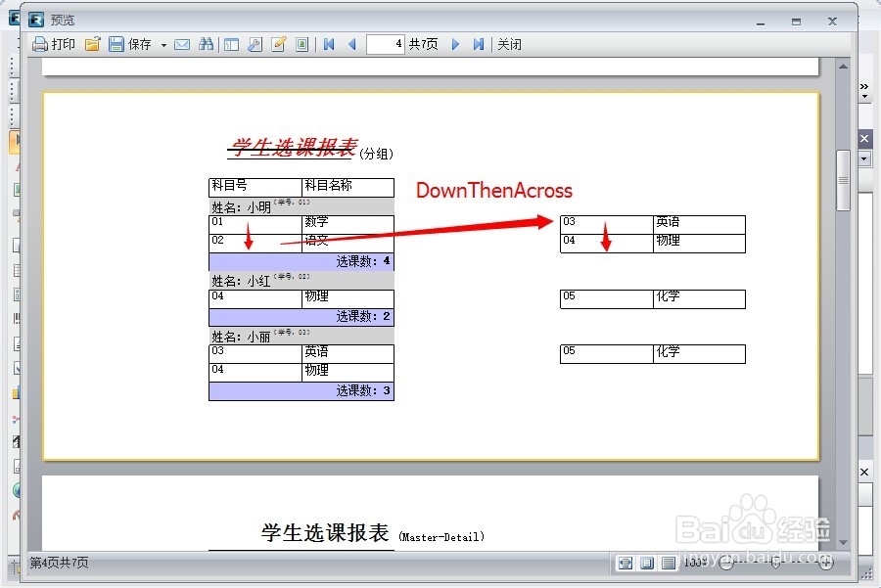Click the 打印 print button
Viewport: 881px width, 588px height.
tap(54, 44)
